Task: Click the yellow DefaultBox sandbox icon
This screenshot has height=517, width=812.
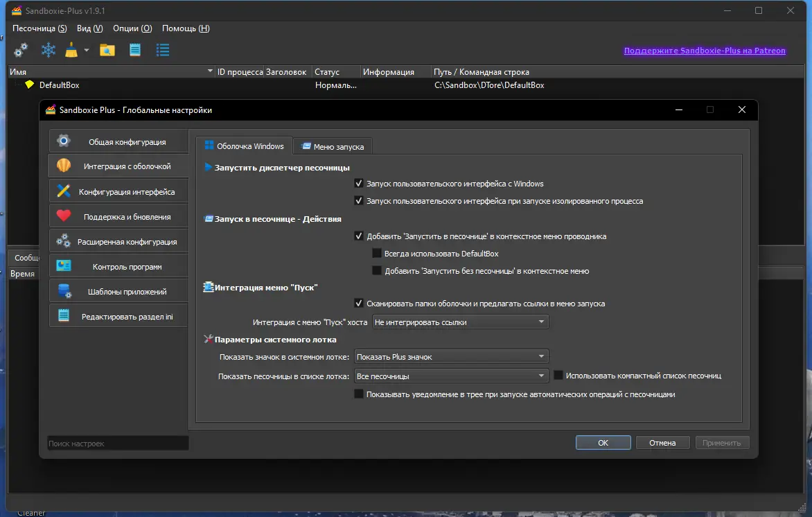Action: click(30, 85)
